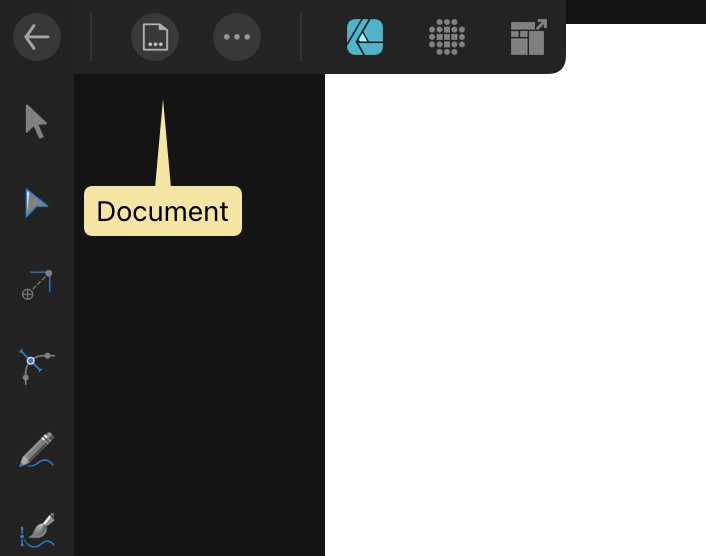
Task: Switch to the Designer persona
Action: pos(365,37)
